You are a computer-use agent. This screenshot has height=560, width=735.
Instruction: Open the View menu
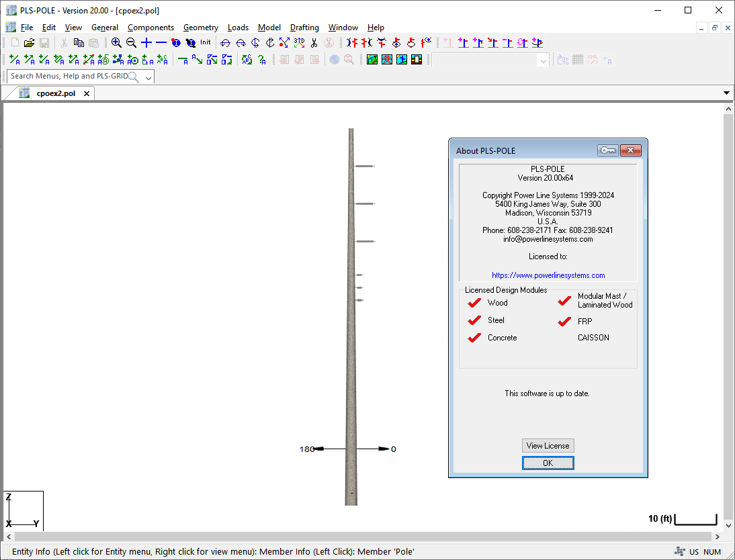click(x=73, y=28)
